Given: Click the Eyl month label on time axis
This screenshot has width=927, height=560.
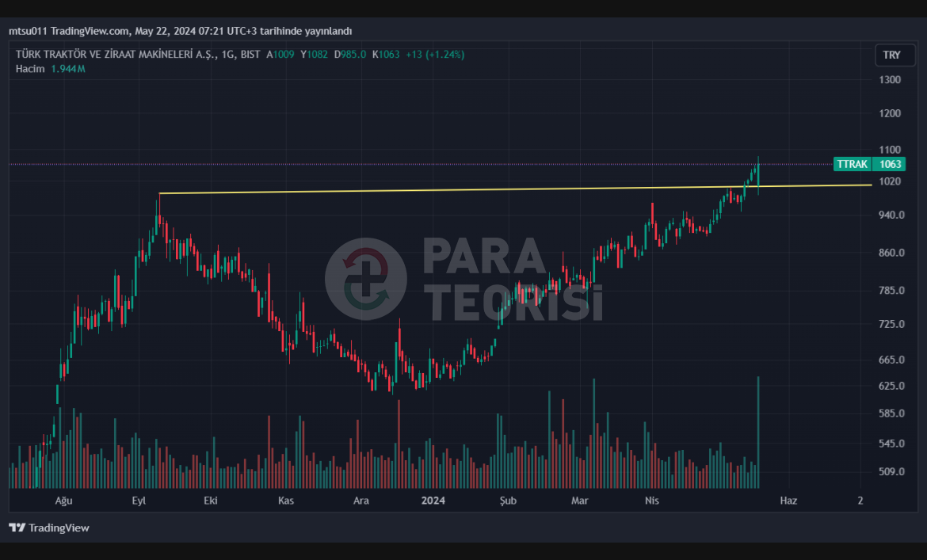Looking at the screenshot, I should coord(139,501).
